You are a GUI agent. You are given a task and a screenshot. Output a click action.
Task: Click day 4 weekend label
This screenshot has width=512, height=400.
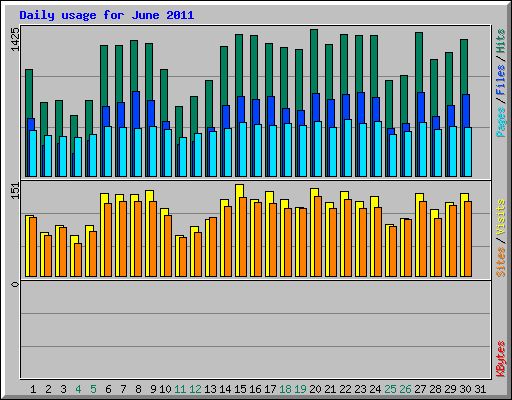click(x=78, y=389)
